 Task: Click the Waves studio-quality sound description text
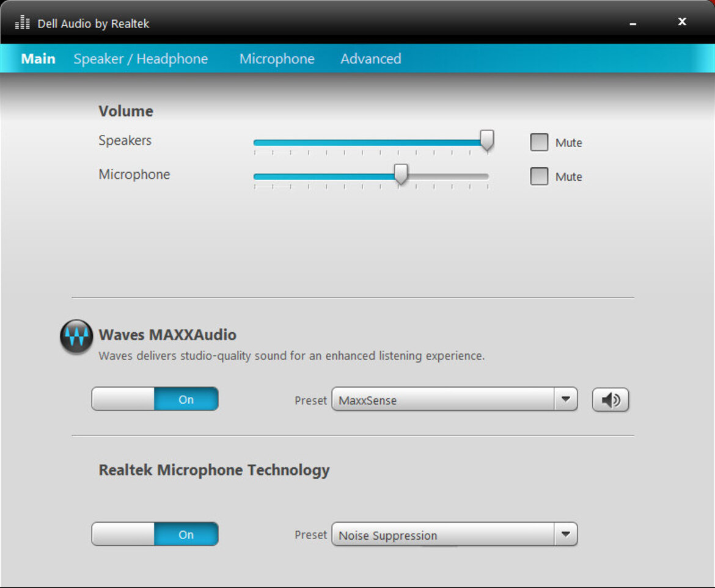(x=292, y=356)
